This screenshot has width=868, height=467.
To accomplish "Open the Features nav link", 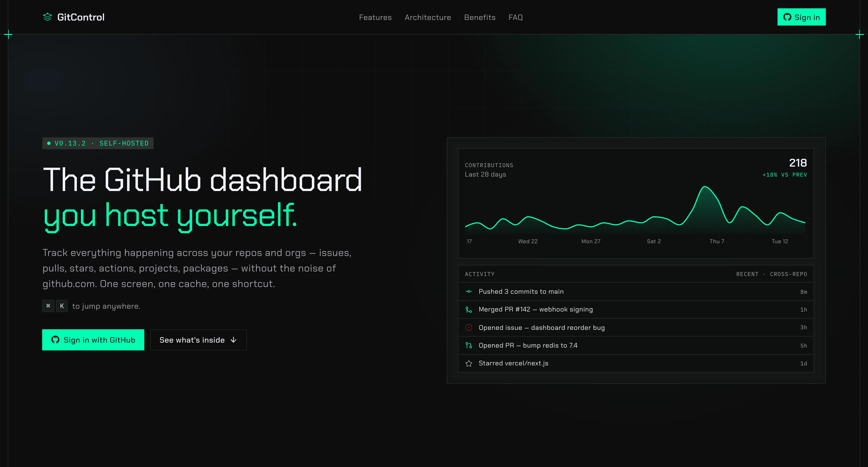I will pos(375,17).
